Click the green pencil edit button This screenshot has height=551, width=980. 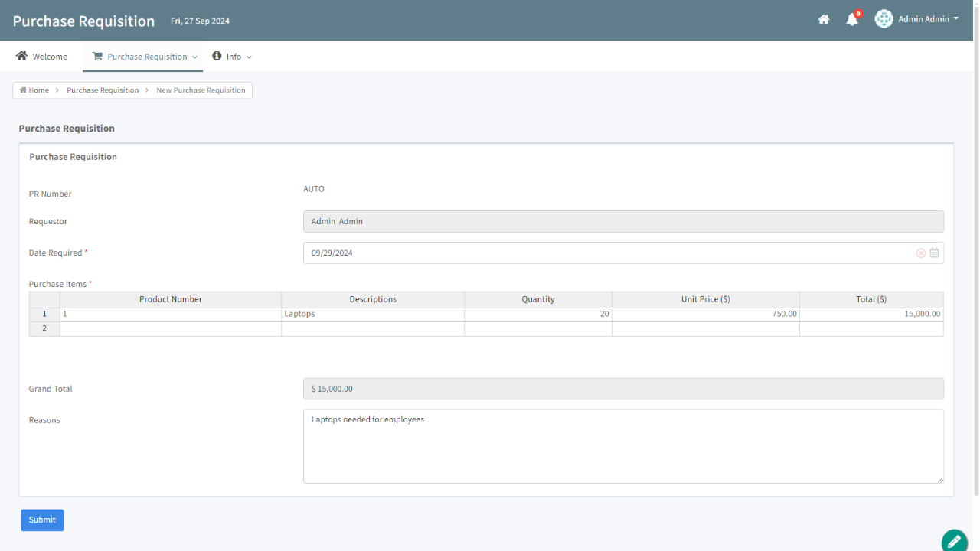(x=954, y=541)
